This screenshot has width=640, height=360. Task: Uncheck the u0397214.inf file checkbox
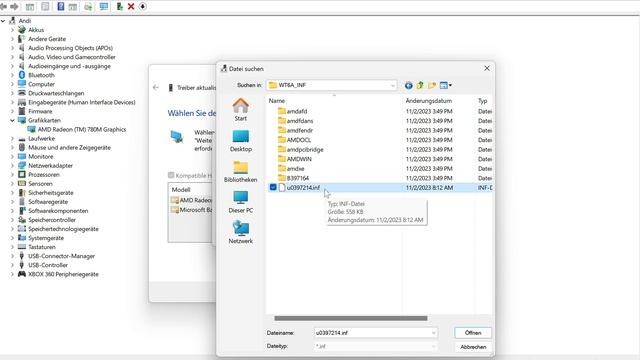tap(273, 187)
